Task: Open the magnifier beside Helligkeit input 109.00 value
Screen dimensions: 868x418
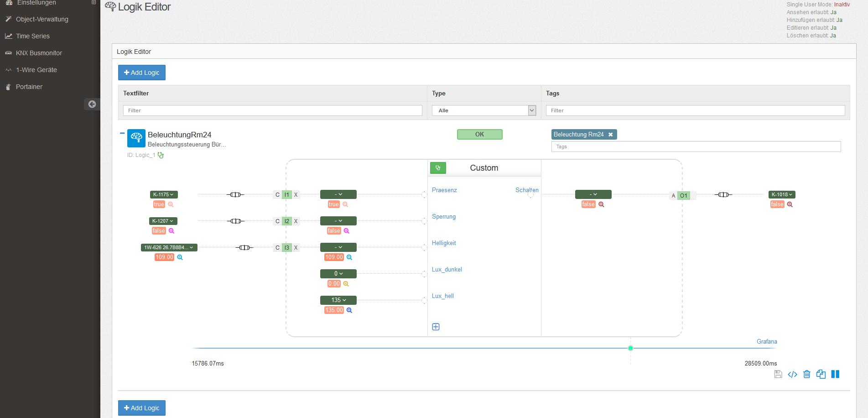Action: click(349, 257)
